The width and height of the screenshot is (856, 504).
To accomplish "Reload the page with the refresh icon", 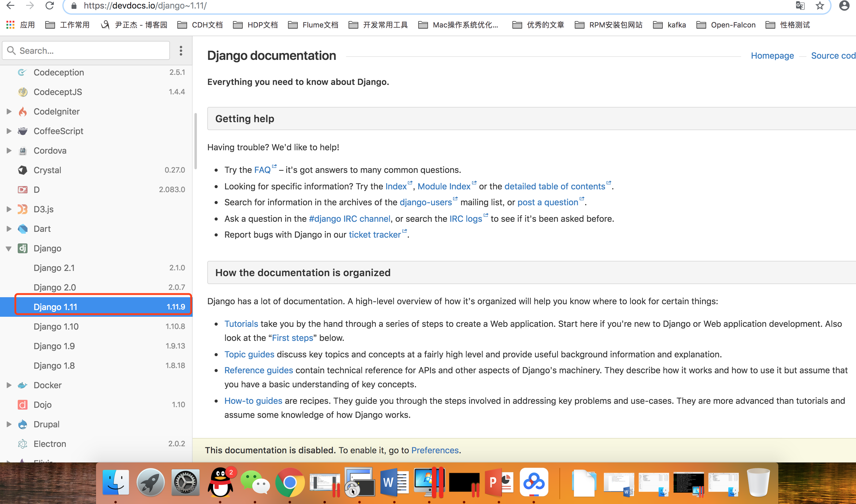I will [50, 5].
